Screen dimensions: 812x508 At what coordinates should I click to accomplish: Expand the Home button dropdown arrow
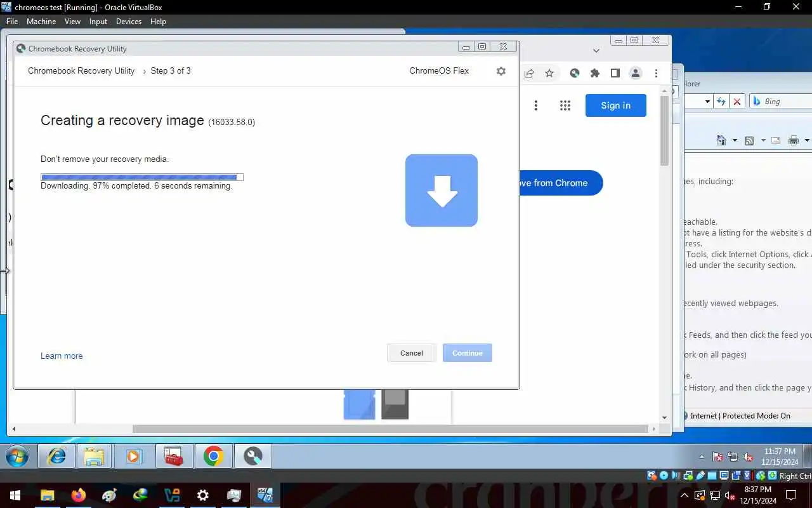(735, 140)
